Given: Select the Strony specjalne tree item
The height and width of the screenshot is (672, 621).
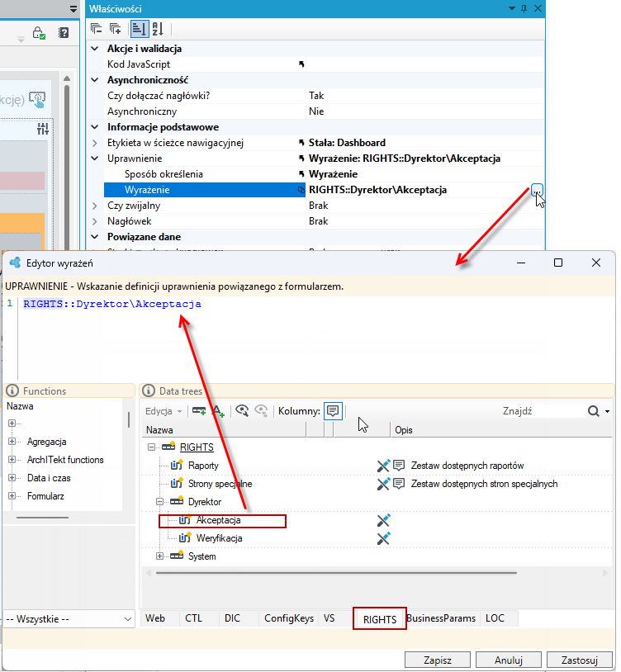Looking at the screenshot, I should click(220, 484).
